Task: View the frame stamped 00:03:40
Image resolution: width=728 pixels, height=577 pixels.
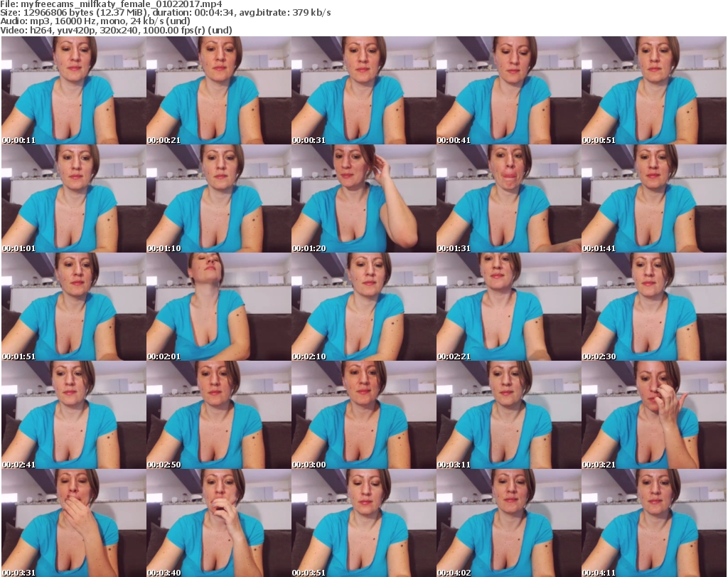Action: click(x=219, y=523)
